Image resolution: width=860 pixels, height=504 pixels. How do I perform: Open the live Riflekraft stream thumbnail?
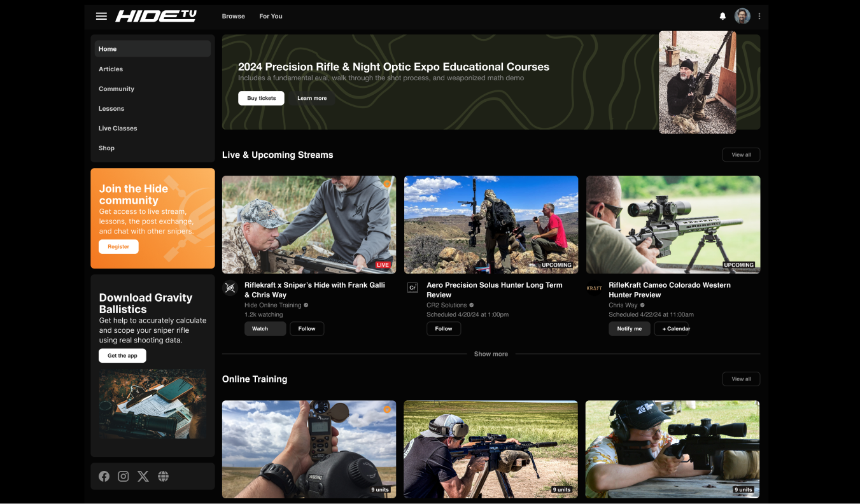coord(309,225)
